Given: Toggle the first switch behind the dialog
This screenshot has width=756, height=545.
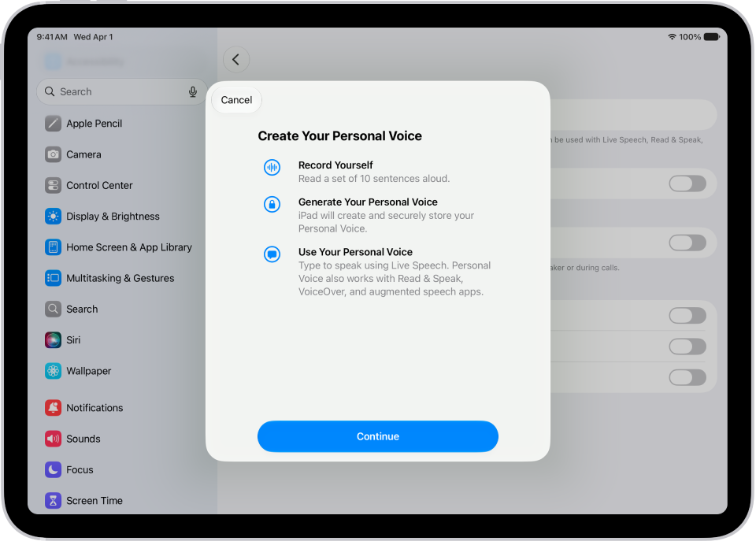Looking at the screenshot, I should coord(687,184).
